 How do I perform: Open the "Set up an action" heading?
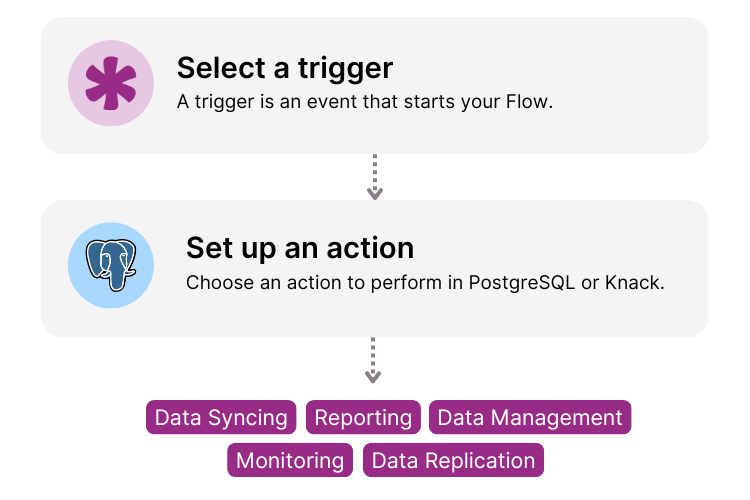300,247
